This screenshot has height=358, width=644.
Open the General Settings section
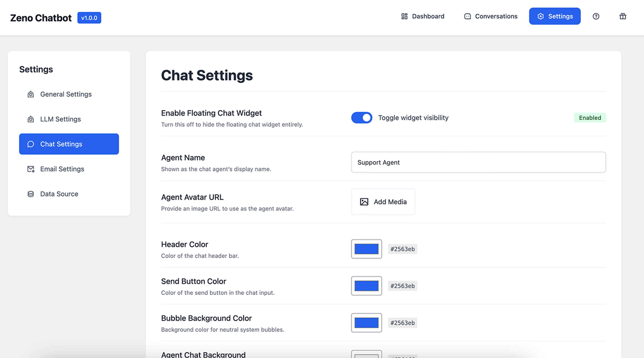(x=66, y=94)
